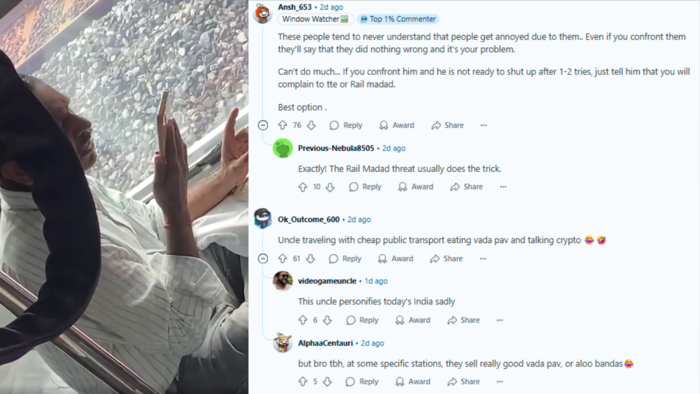Upvote videogameuncle's comment
700x394 pixels.
[x=303, y=320]
